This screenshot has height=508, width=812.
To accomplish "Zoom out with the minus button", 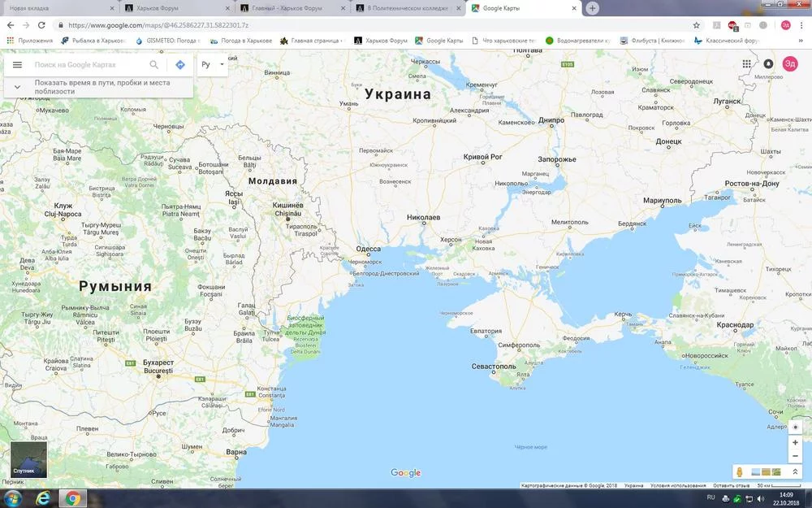I will (796, 456).
